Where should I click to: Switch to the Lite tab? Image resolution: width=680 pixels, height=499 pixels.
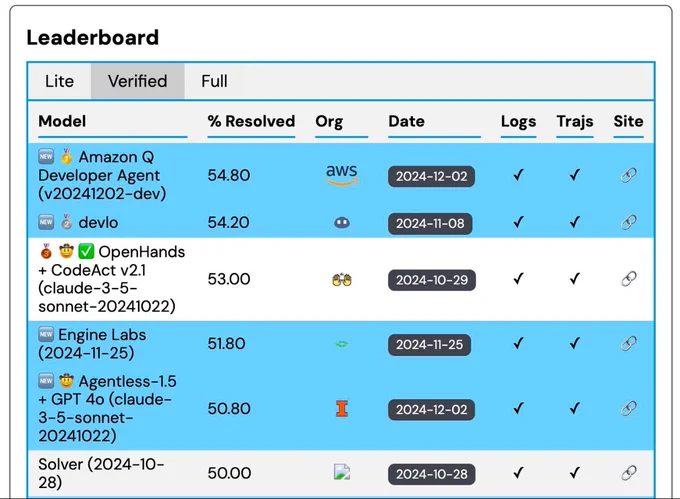[59, 82]
